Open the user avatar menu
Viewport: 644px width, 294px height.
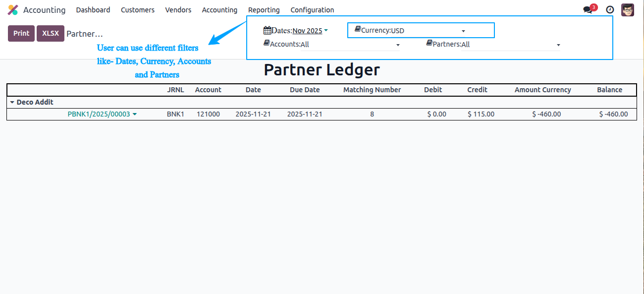click(628, 10)
